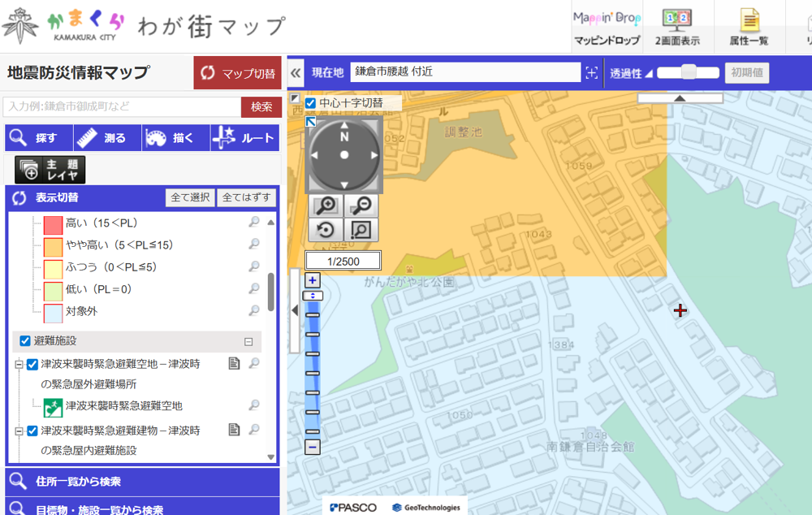The height and width of the screenshot is (515, 812).
Task: Pan the map north with compass arrow
Action: click(x=344, y=127)
